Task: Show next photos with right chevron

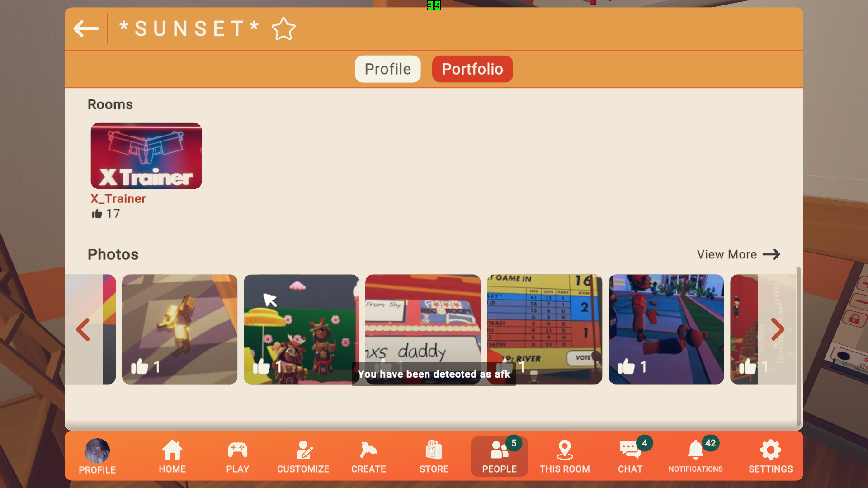Action: 777,329
